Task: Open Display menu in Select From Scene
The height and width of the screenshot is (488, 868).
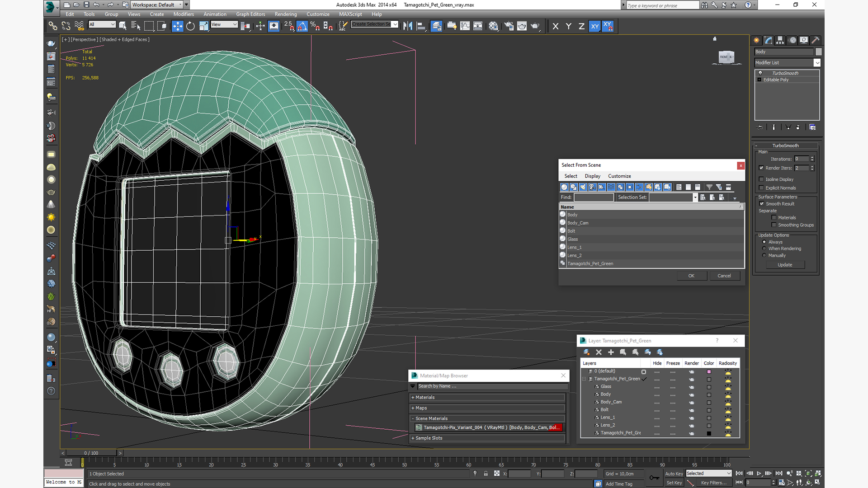Action: point(592,176)
